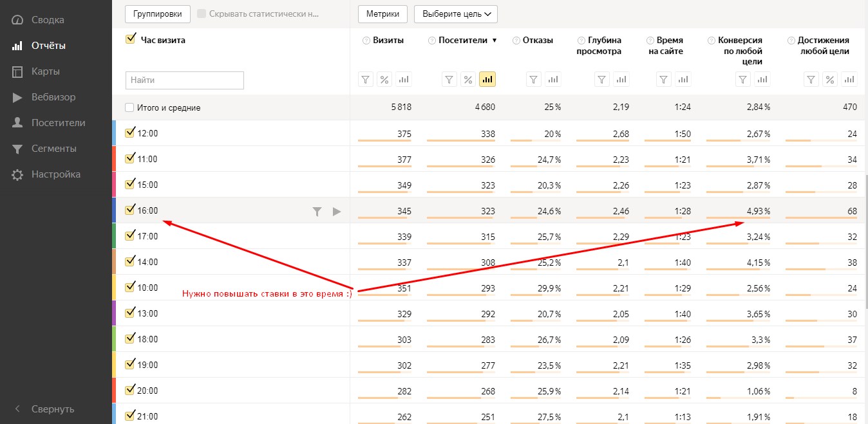Click sort arrow on Посетители column header
The height and width of the screenshot is (424, 868).
(x=495, y=41)
